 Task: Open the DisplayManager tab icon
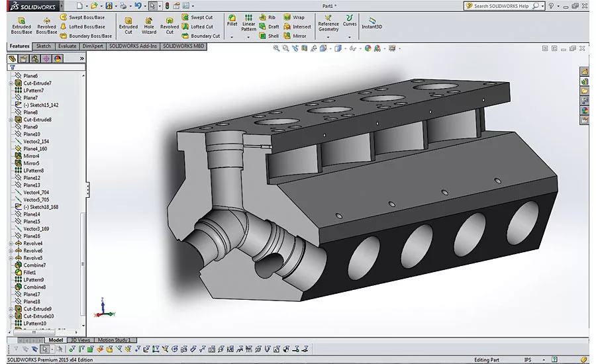tap(58, 58)
